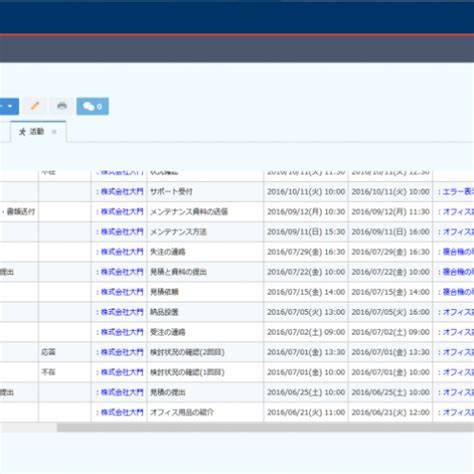Image resolution: width=474 pixels, height=474 pixels.
Task: Select the 受注の連絡 activity cell
Action: (205, 332)
